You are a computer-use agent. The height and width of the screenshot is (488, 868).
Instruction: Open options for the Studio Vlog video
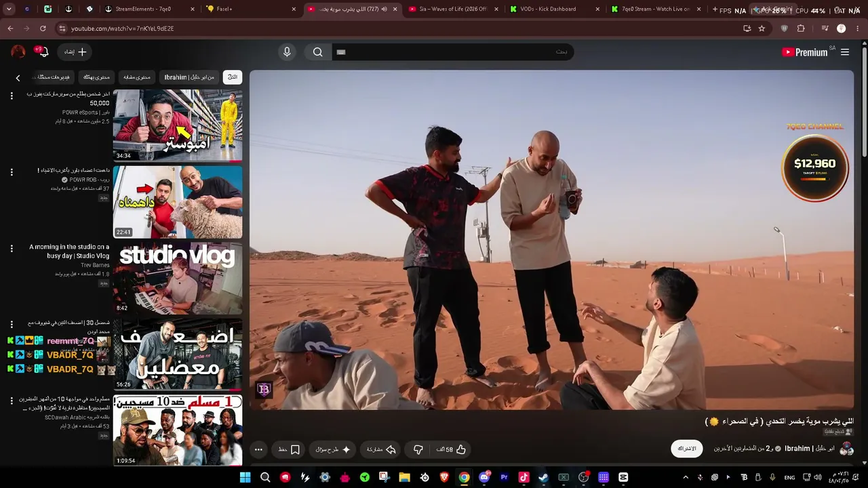12,249
